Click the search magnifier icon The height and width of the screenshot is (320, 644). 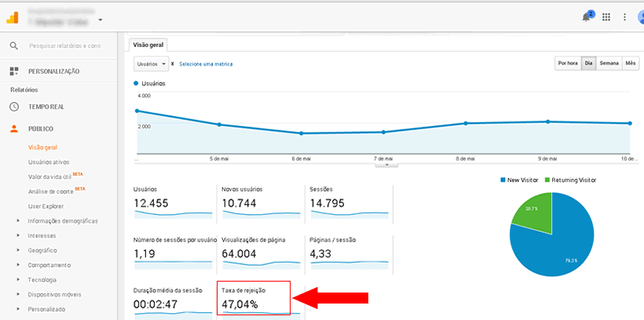tap(14, 46)
